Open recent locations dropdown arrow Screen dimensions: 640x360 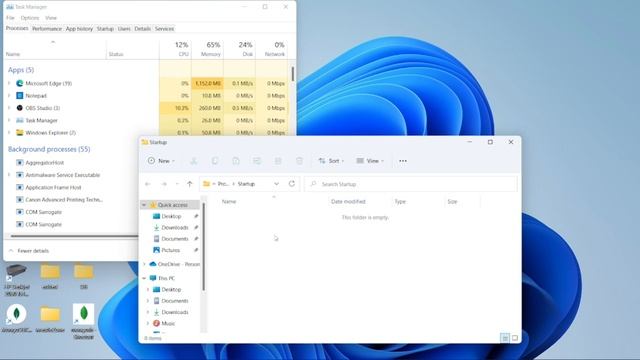177,184
